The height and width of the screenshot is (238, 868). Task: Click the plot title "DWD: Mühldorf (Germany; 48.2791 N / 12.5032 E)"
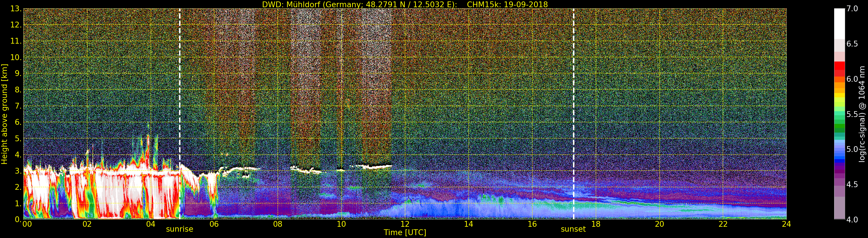coord(360,4)
